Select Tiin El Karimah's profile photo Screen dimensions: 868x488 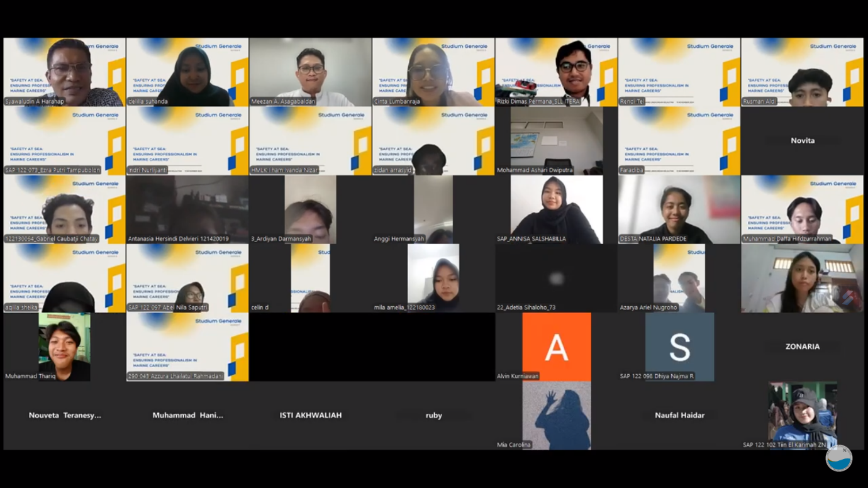[802, 415]
